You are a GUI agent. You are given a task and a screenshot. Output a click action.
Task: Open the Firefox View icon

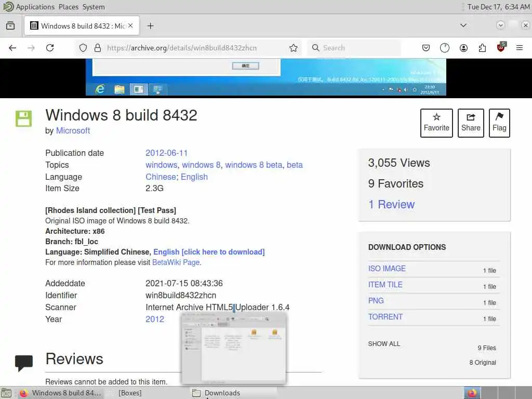[x=10, y=26]
